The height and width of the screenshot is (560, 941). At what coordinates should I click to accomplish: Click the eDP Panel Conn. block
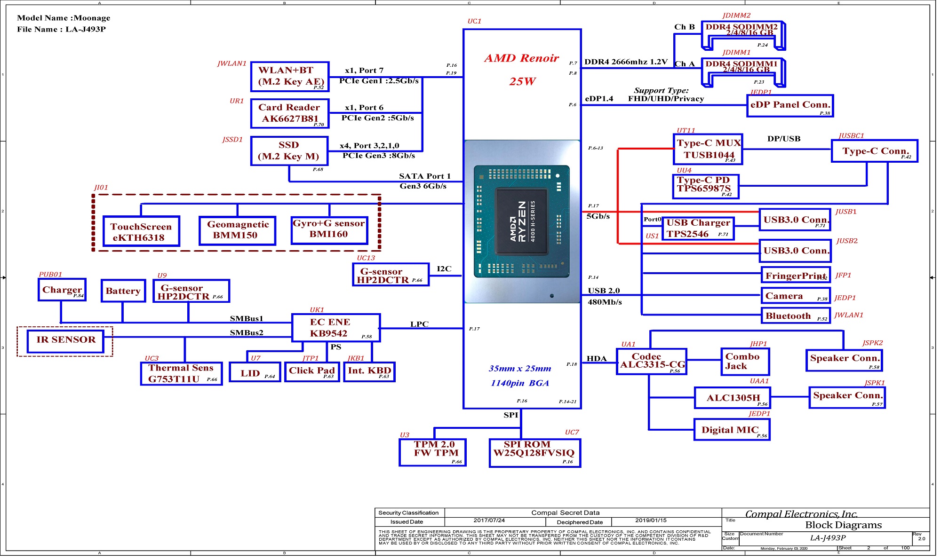point(789,105)
